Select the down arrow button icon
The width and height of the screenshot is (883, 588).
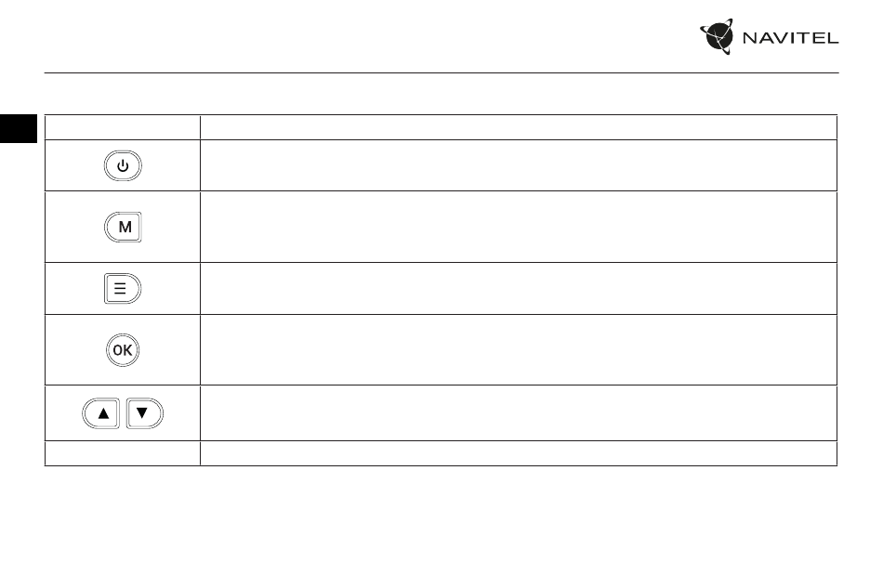(x=145, y=413)
